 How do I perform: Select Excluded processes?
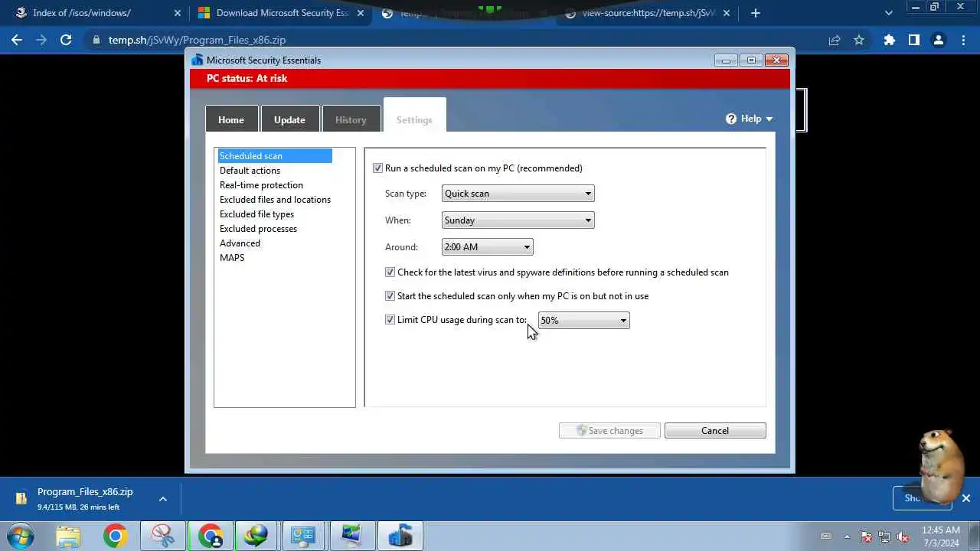pos(258,229)
